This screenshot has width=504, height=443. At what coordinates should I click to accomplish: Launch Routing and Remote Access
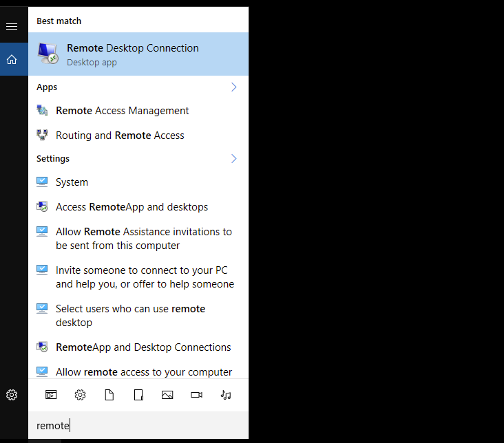tap(138, 136)
